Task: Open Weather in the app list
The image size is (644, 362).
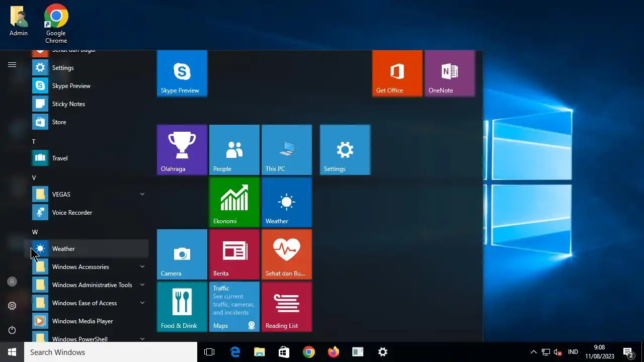Action: click(90, 248)
